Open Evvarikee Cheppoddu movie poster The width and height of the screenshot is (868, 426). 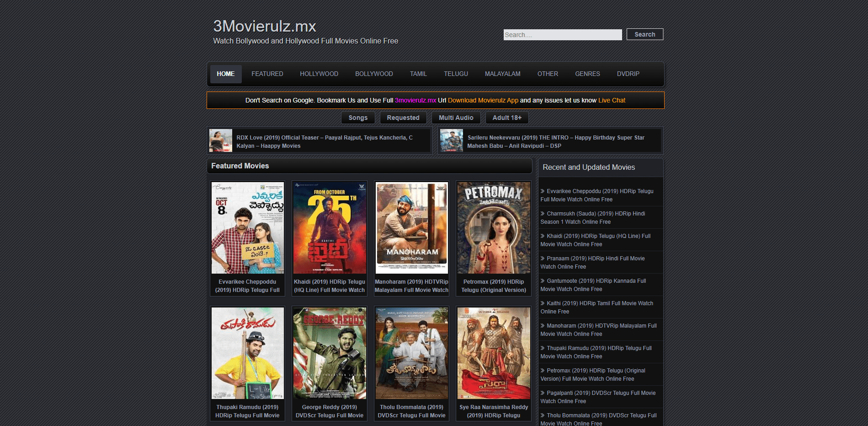(247, 228)
